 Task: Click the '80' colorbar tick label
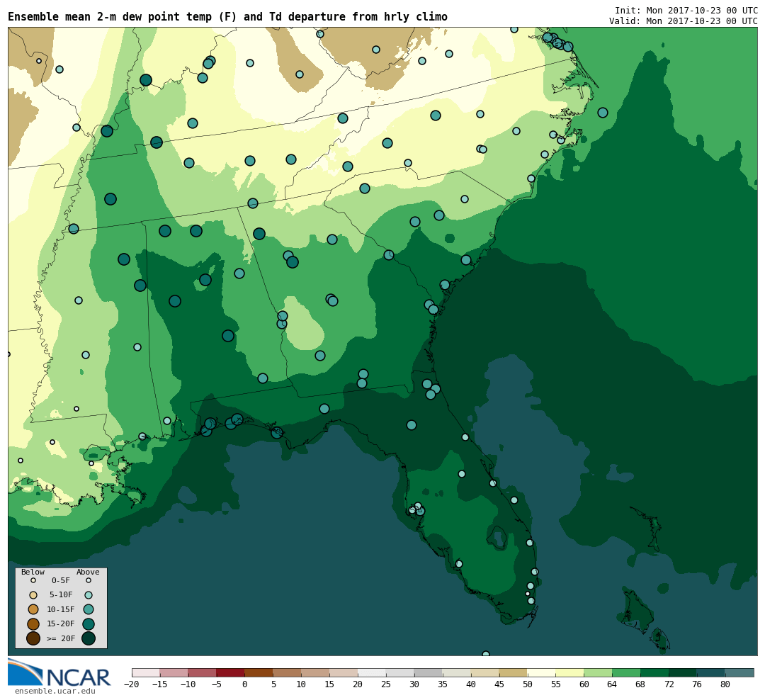(x=725, y=684)
